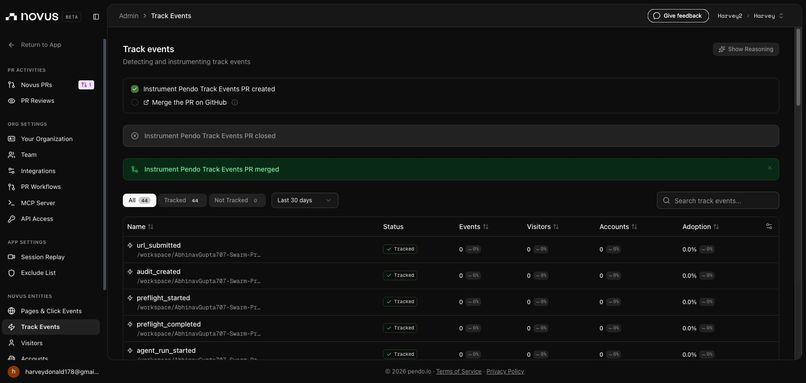The width and height of the screenshot is (806, 383).
Task: Dismiss the PR merged green banner
Action: (x=770, y=168)
